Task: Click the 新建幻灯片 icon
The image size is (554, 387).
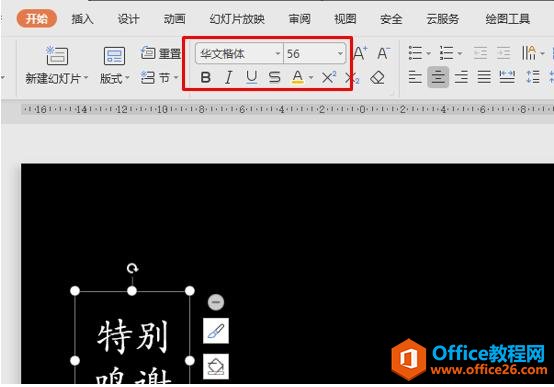Action: [x=57, y=55]
